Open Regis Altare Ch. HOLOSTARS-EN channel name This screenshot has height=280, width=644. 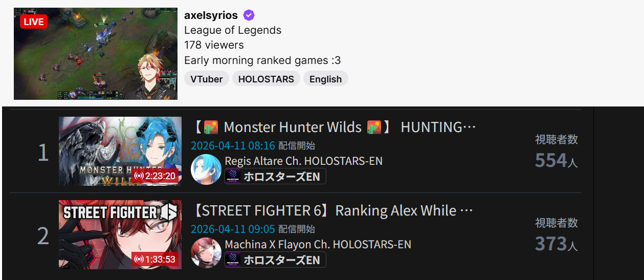(304, 161)
